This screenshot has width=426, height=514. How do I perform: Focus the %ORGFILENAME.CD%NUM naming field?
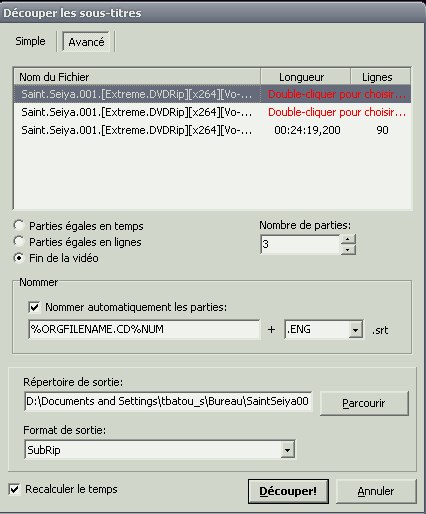coord(144,329)
